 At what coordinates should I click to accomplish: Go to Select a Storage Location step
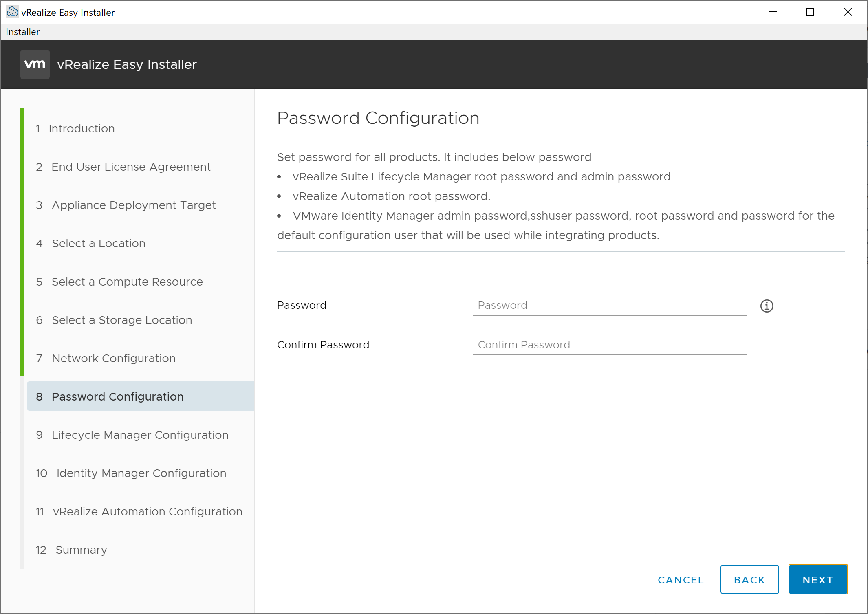pos(122,320)
